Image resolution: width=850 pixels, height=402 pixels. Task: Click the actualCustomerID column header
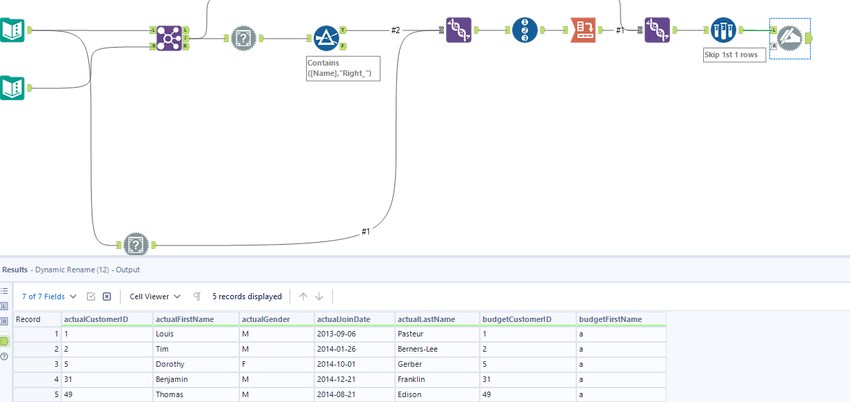click(x=107, y=319)
